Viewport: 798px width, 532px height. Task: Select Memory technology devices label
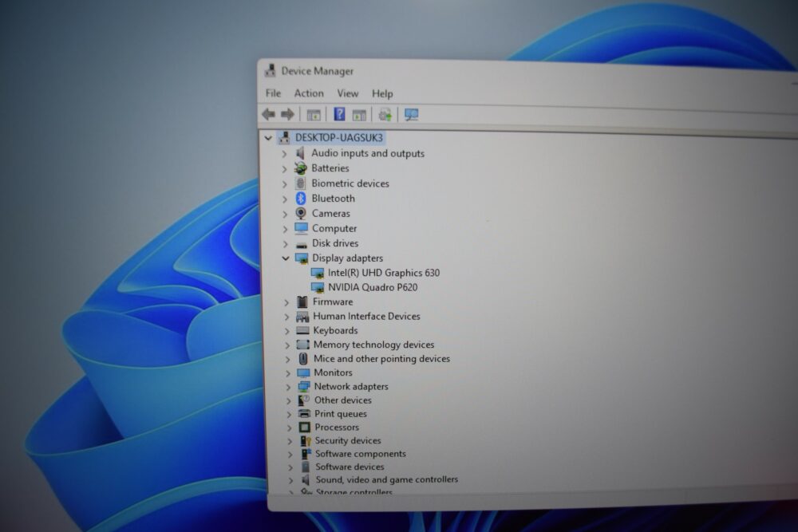coord(374,345)
